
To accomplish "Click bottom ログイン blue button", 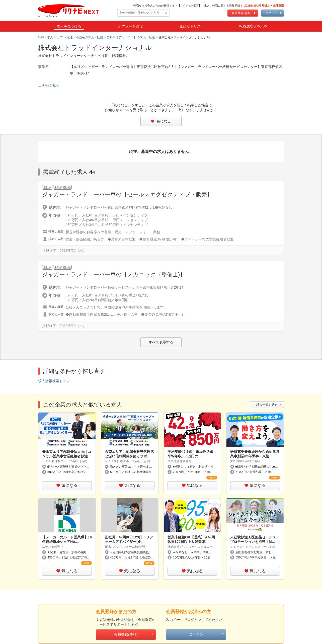I will pos(196,634).
